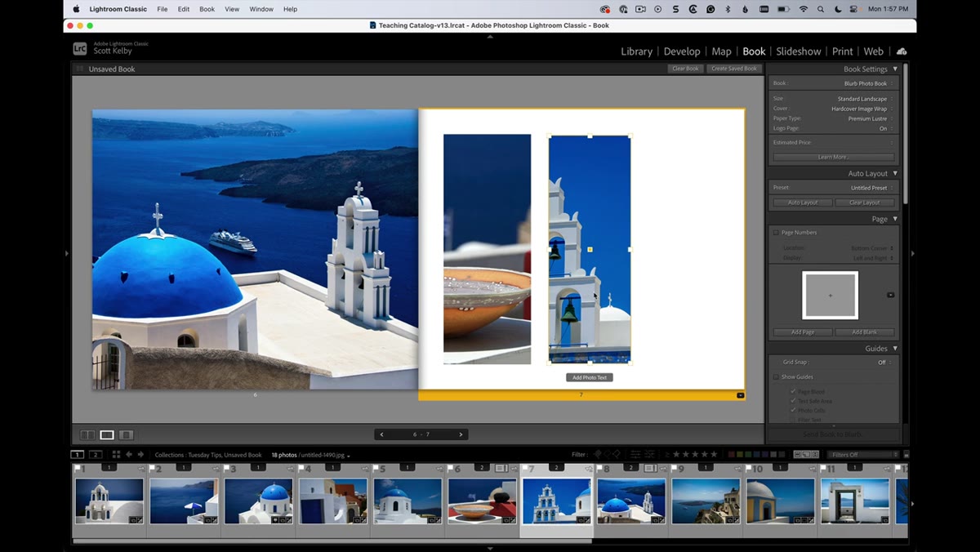Toggle the Page Bleed guide checkbox

pos(793,392)
